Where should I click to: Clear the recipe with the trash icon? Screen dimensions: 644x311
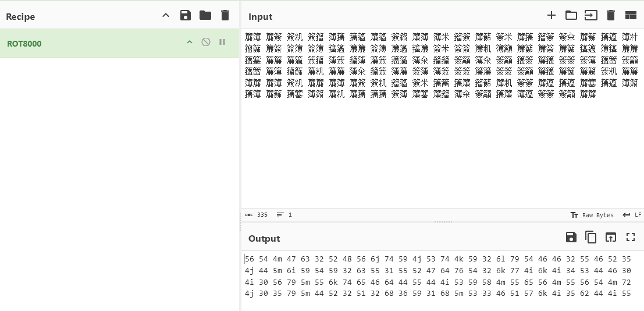[x=225, y=16]
